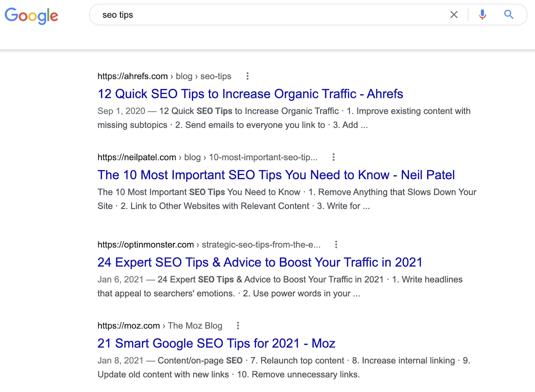Open the Moz result's three-dot menu

tap(238, 325)
